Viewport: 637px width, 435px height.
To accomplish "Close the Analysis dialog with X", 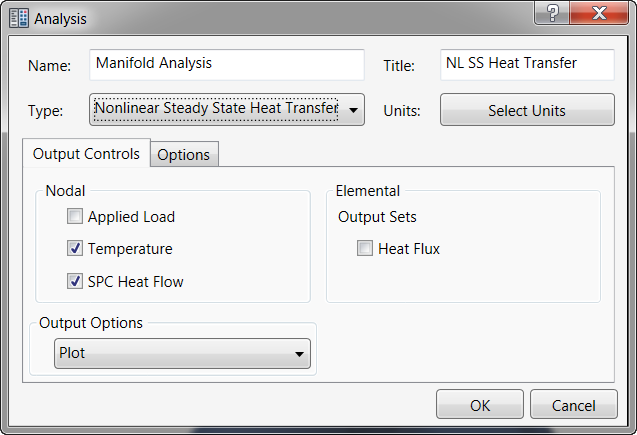I will (600, 12).
